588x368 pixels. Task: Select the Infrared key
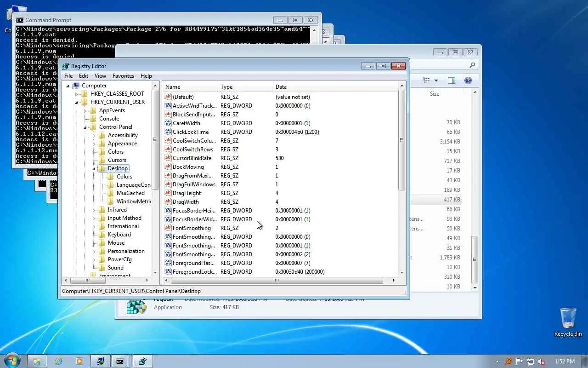tap(117, 210)
